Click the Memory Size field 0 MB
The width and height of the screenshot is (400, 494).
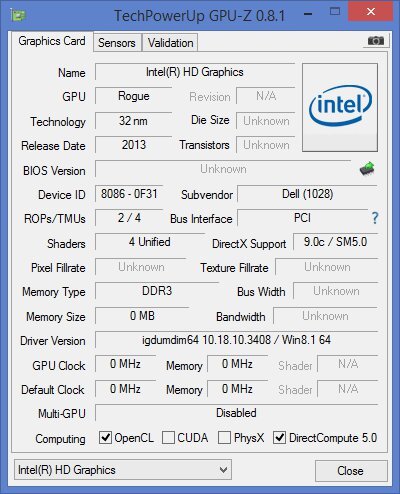142,316
